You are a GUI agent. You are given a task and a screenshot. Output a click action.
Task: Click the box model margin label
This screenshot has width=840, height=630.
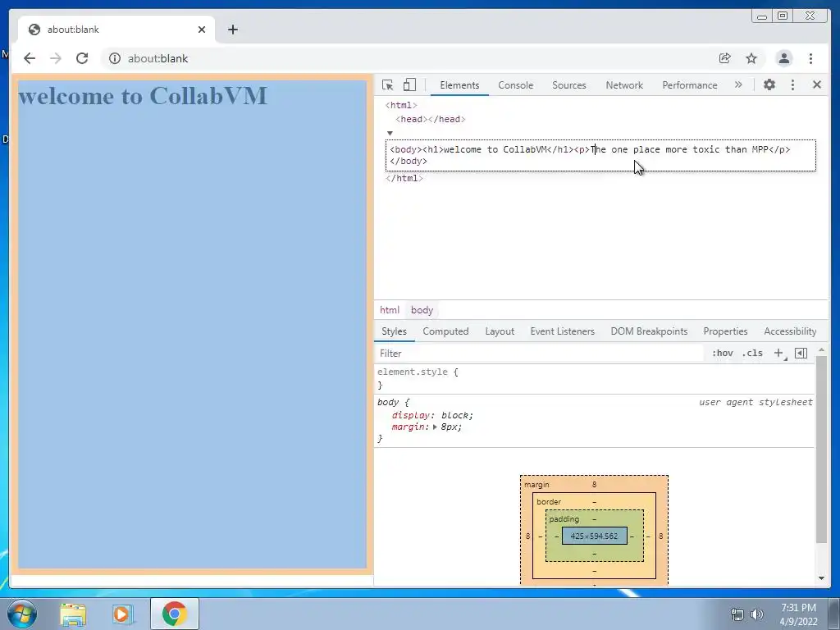click(536, 485)
